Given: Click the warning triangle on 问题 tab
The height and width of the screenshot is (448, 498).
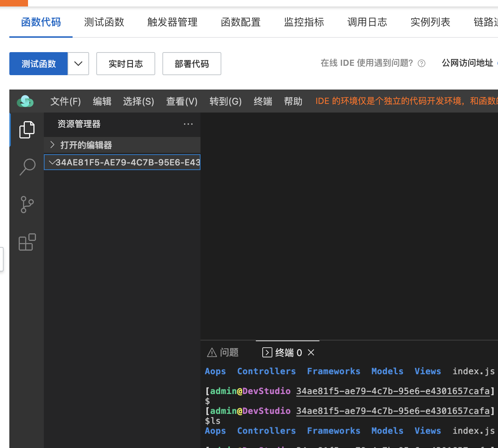Looking at the screenshot, I should coord(212,352).
